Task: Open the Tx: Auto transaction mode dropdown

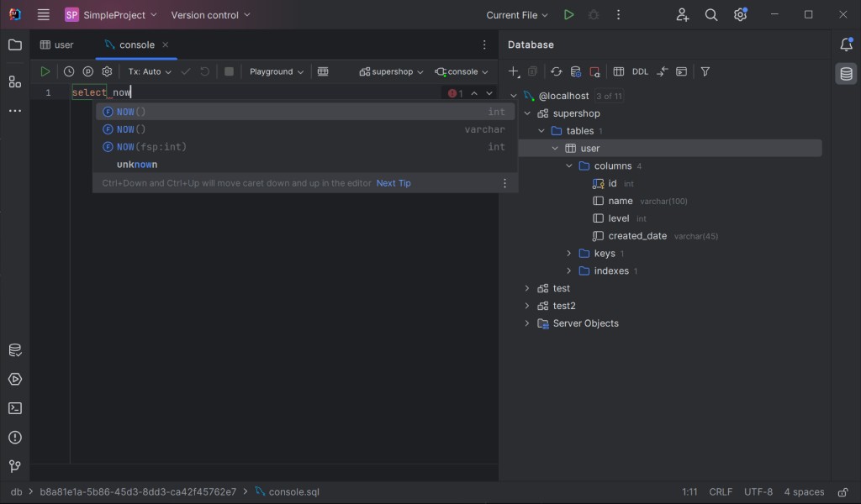Action: coord(150,72)
